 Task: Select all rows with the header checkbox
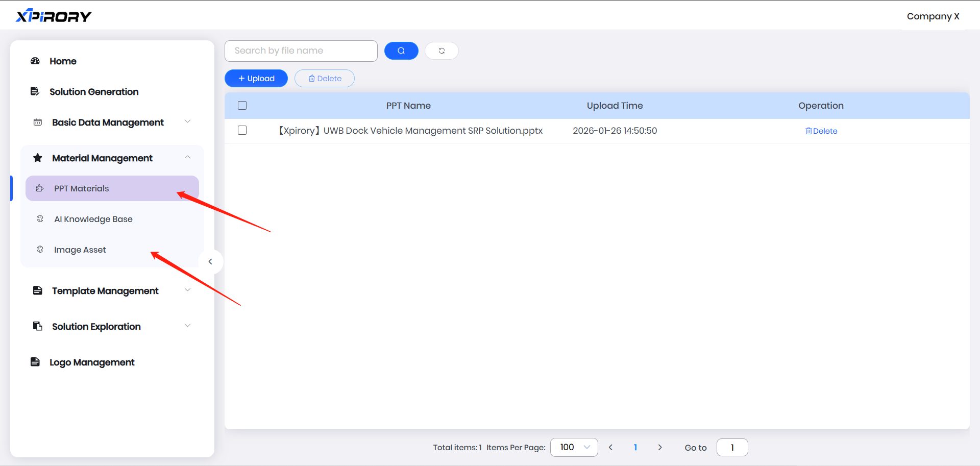pos(242,106)
